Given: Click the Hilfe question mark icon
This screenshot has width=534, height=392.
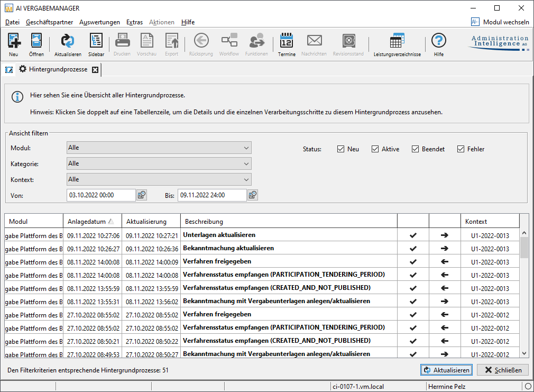Looking at the screenshot, I should (439, 41).
